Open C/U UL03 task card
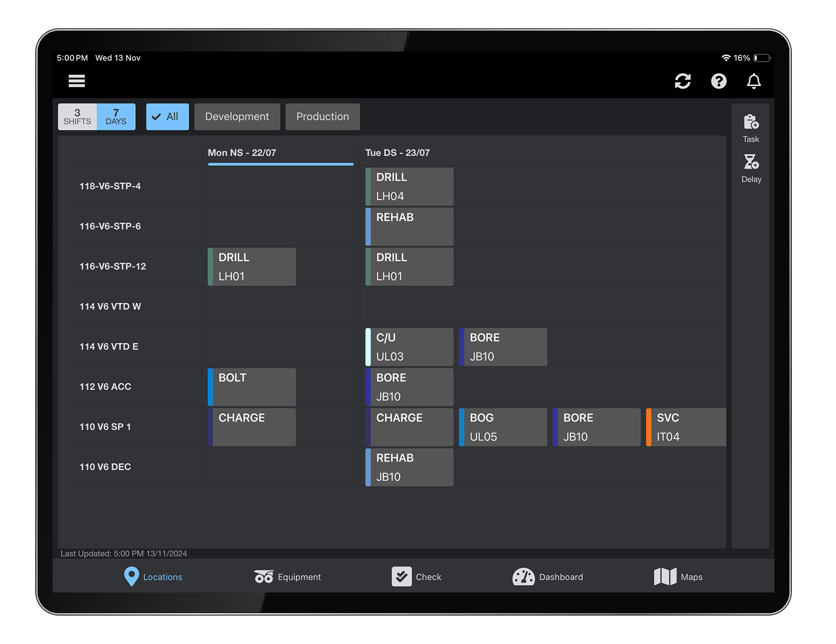The image size is (836, 644). (x=410, y=347)
